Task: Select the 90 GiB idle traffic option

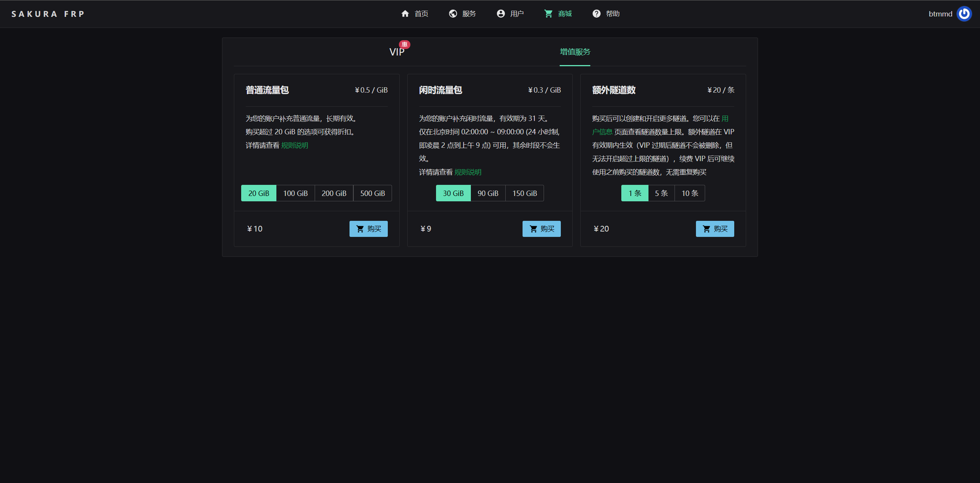Action: click(488, 193)
